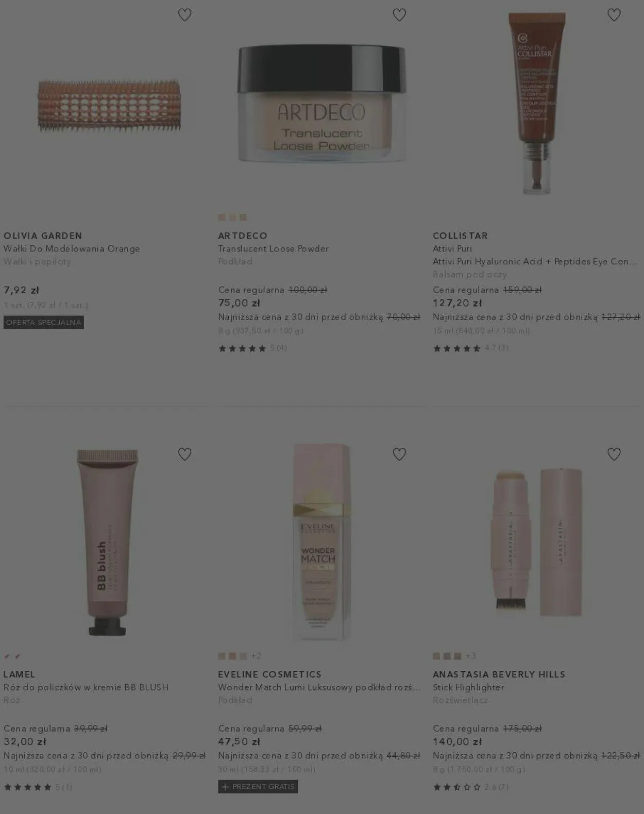Viewport: 644px width, 814px height.
Task: Click the Oferta Specjalna badge
Action: (44, 323)
